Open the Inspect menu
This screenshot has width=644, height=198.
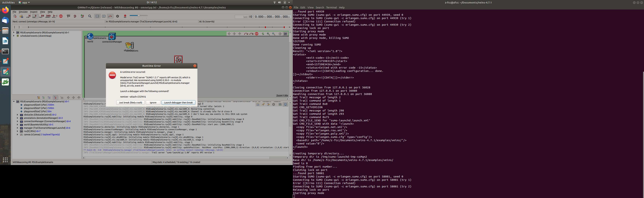34,12
